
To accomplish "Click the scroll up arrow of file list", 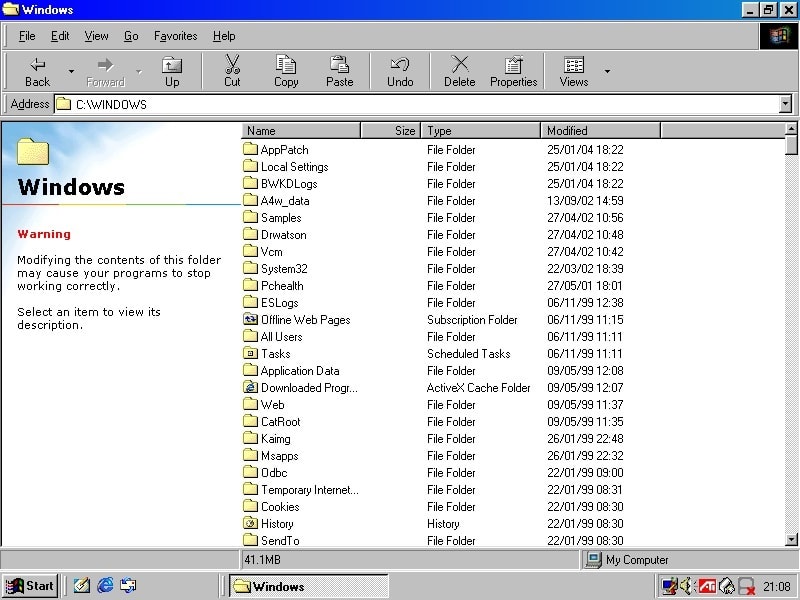I will (x=791, y=129).
